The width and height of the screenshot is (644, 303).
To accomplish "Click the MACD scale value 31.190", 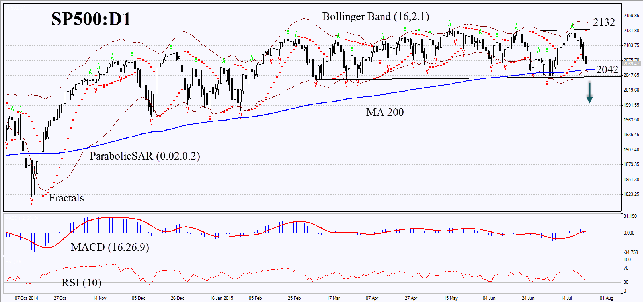I will tap(630, 216).
